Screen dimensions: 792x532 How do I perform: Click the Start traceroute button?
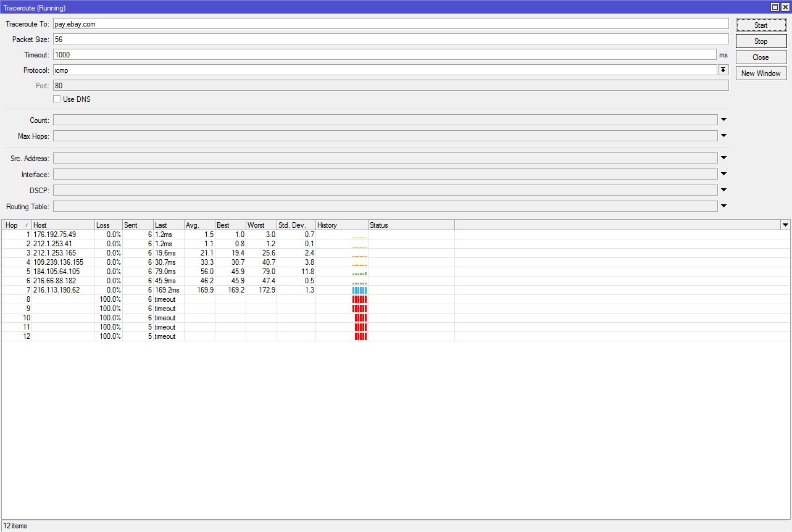pos(761,25)
